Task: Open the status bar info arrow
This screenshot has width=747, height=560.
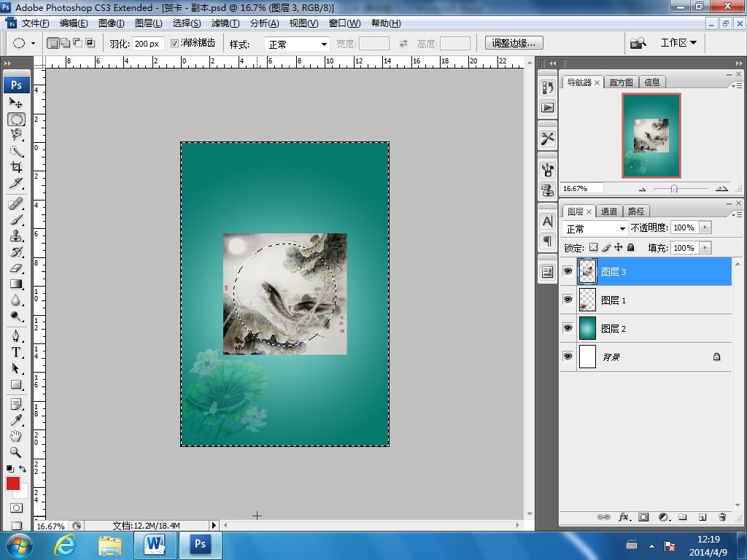Action: pos(214,526)
